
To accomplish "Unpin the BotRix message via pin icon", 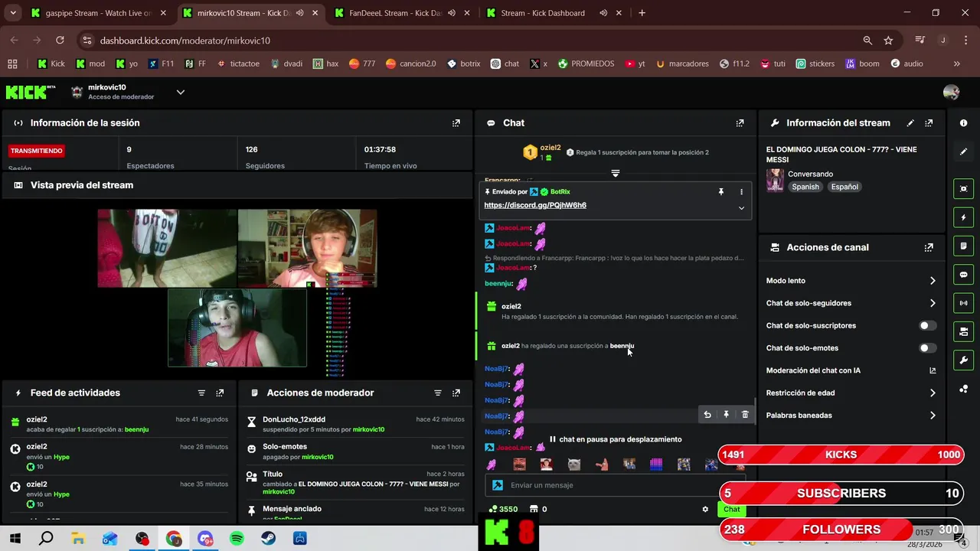I will (x=720, y=192).
